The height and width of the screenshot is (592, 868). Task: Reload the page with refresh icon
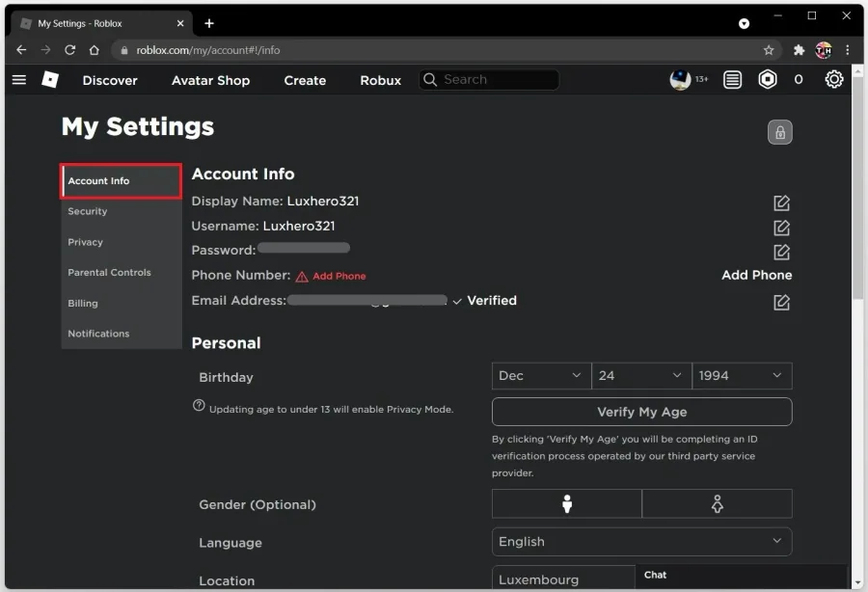[x=69, y=50]
